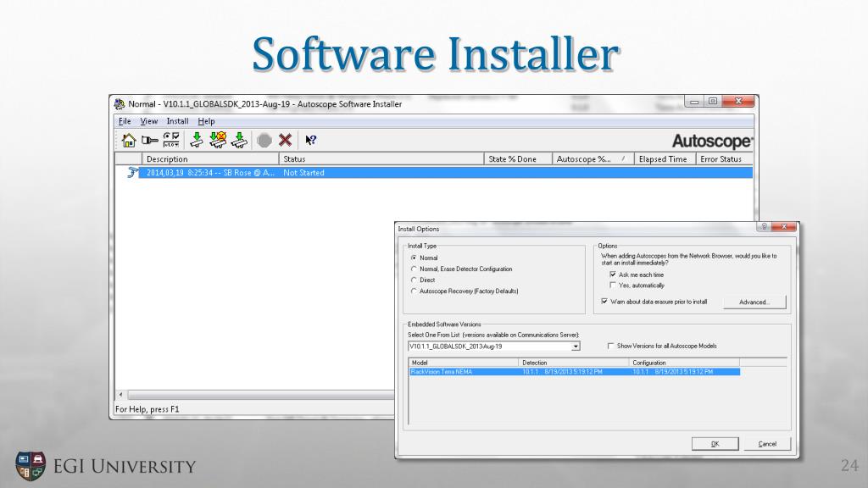Click the Configuration column header
868x488 pixels.
tap(684, 363)
